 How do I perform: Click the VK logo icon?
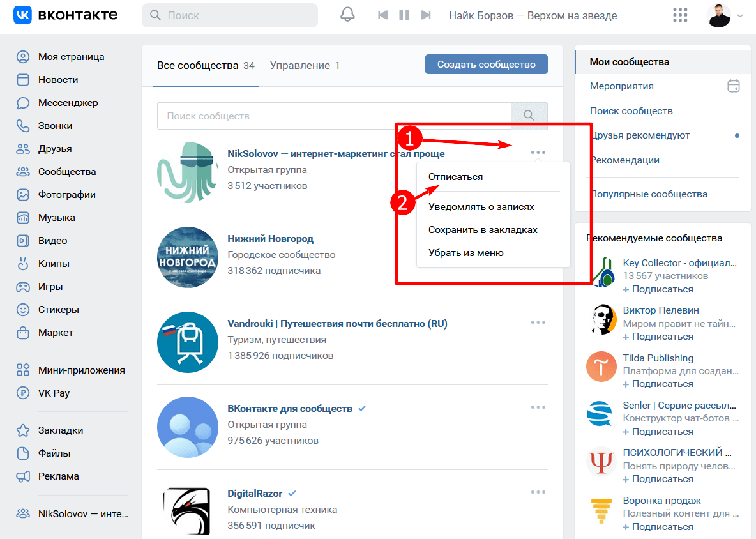pos(22,15)
